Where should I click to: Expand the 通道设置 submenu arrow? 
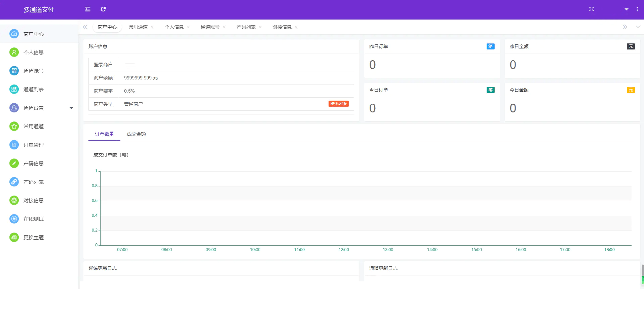tap(71, 108)
